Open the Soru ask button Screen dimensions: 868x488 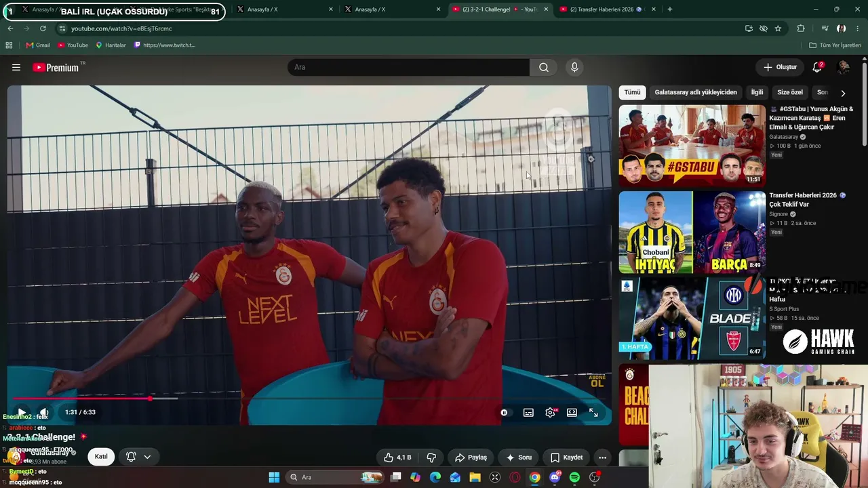point(519,457)
